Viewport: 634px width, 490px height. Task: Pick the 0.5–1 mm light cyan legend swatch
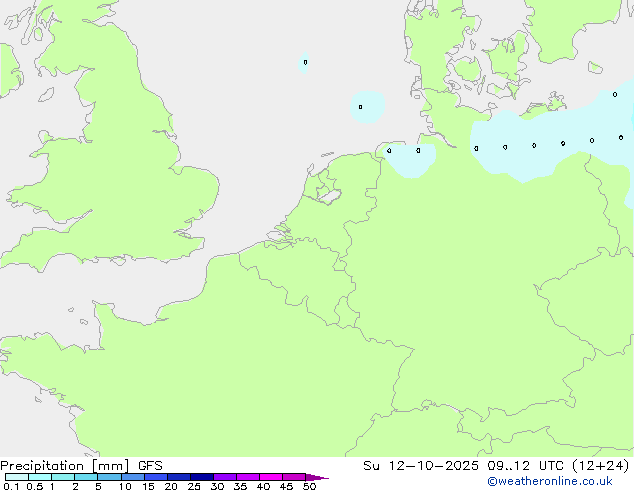[40, 477]
